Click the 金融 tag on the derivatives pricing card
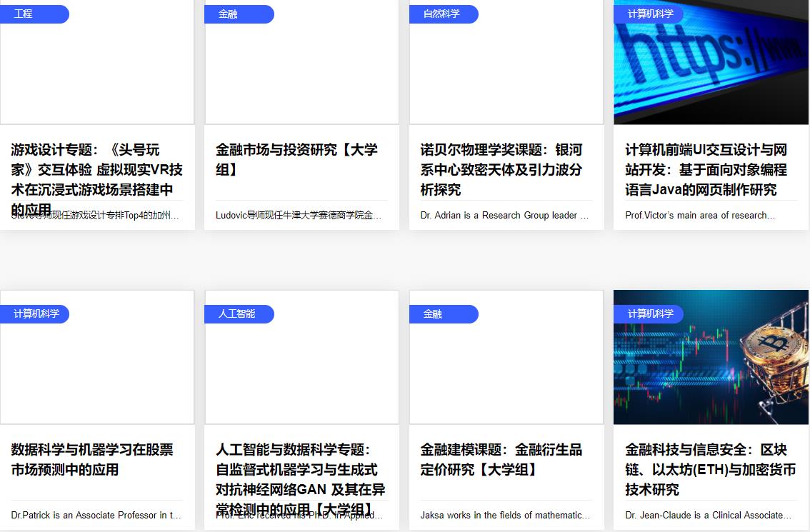Image resolution: width=810 pixels, height=532 pixels. (x=431, y=313)
